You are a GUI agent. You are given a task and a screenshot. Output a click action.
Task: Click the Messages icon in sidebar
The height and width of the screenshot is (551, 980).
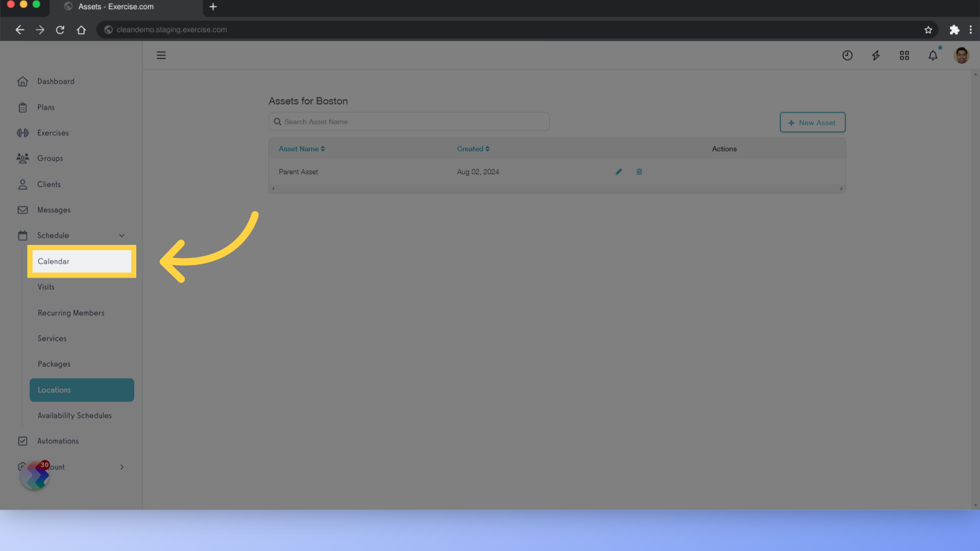click(23, 209)
